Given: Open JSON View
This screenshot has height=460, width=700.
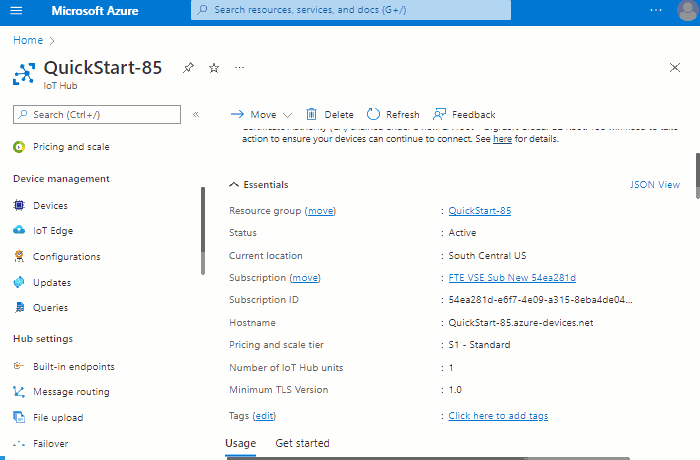Looking at the screenshot, I should click(655, 185).
